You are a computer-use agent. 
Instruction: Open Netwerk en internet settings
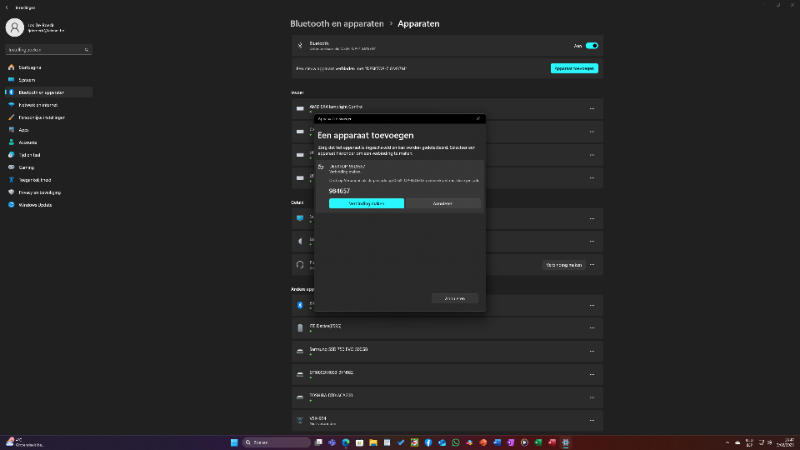[x=38, y=104]
